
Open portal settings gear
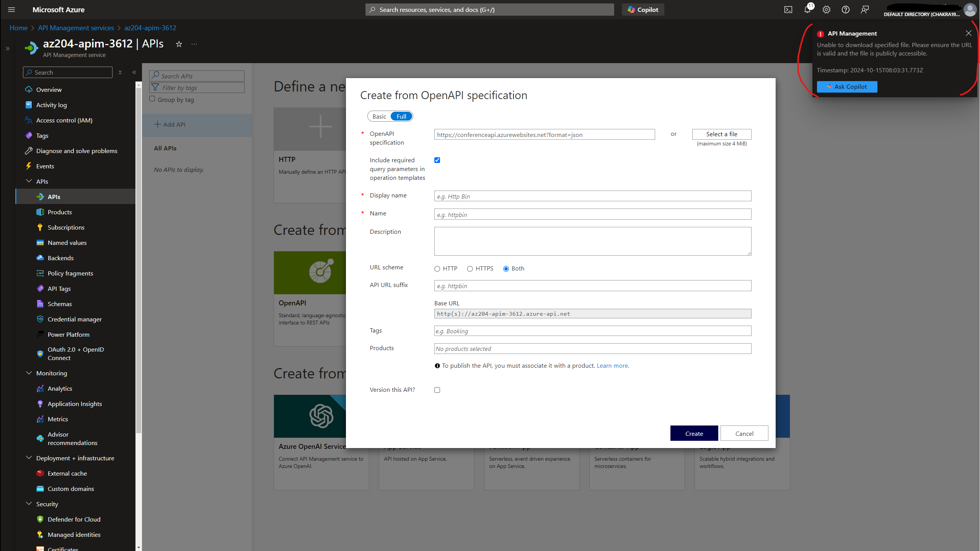coord(827,10)
